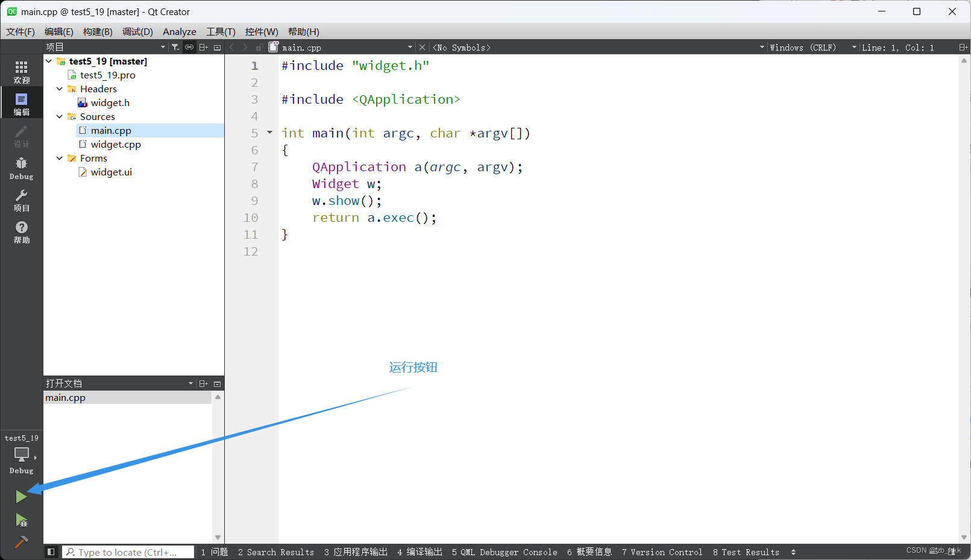Show the 1 问题 output pane
Viewport: 971px width, 560px height.
point(215,552)
